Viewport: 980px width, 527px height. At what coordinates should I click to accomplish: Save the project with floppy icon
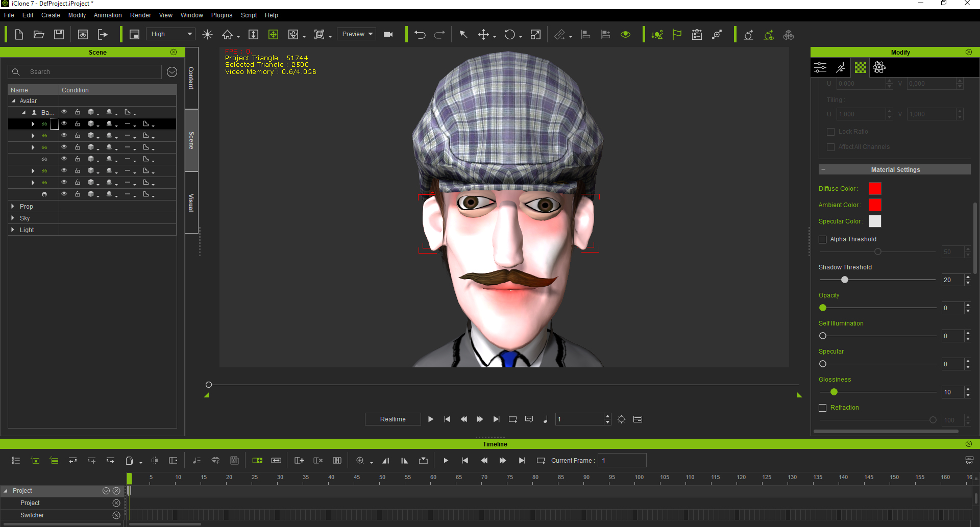pyautogui.click(x=59, y=35)
